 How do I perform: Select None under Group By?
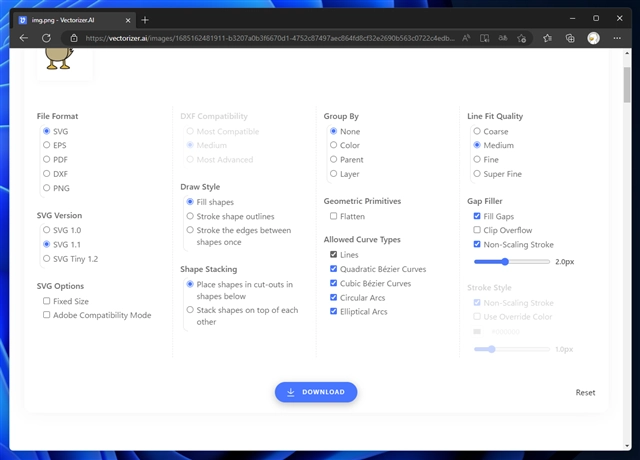coord(333,131)
